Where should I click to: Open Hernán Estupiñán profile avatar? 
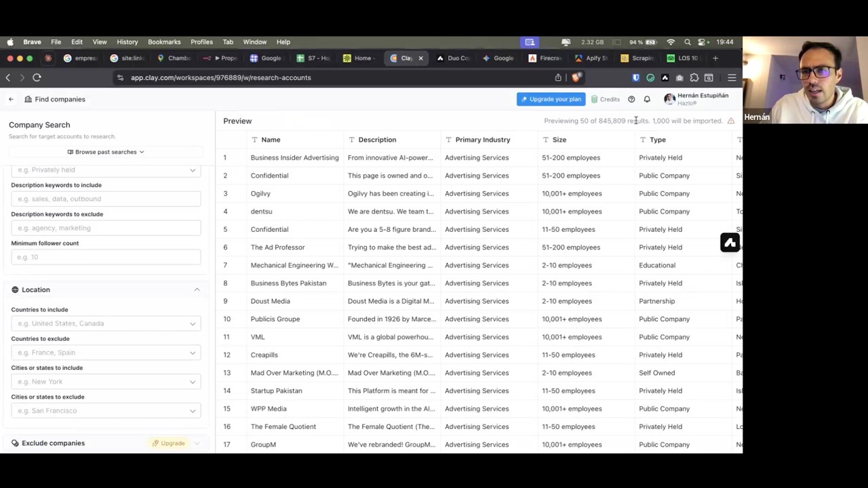[669, 99]
